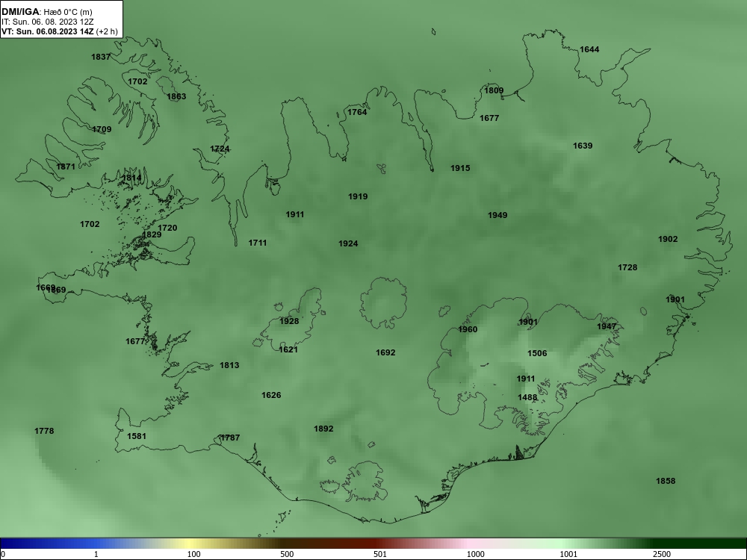
Task: Select the 1814 map value
Action: point(131,178)
